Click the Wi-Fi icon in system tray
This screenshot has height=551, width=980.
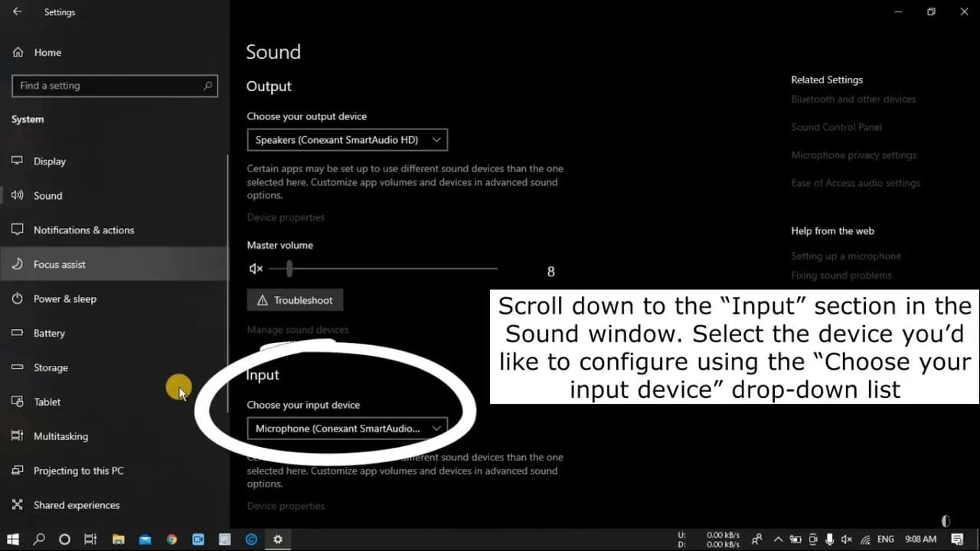coord(864,540)
